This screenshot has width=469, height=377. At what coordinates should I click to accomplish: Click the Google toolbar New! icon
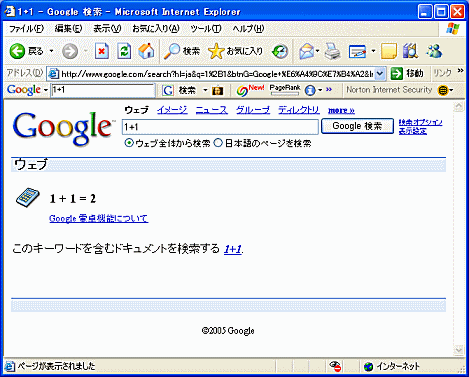pyautogui.click(x=250, y=90)
